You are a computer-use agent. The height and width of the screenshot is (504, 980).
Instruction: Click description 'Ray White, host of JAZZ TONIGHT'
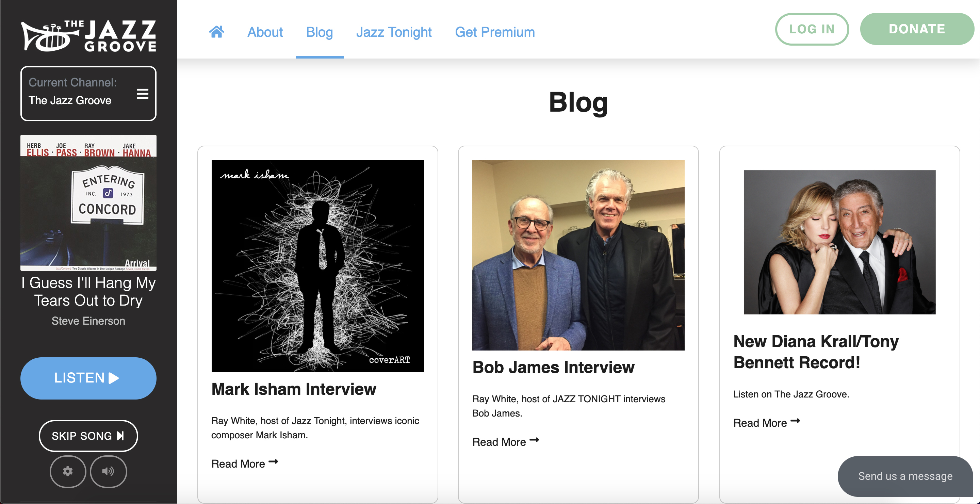pyautogui.click(x=568, y=406)
